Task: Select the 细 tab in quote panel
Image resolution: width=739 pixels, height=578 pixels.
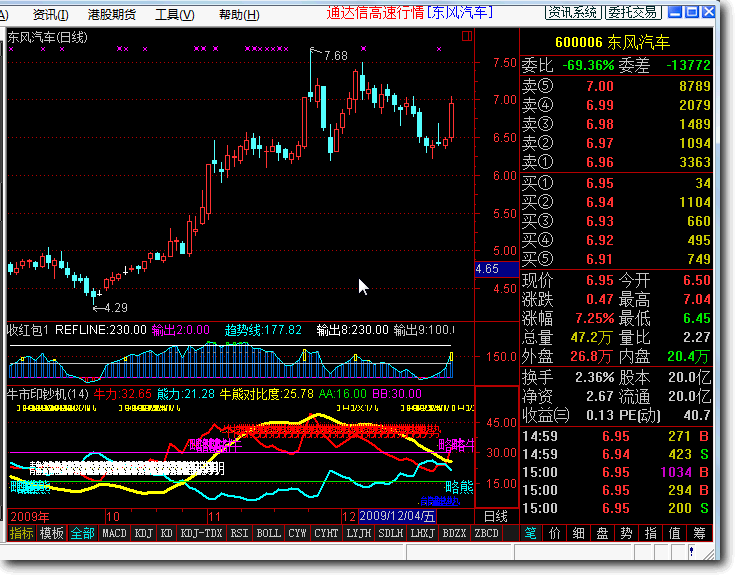Action: (579, 533)
